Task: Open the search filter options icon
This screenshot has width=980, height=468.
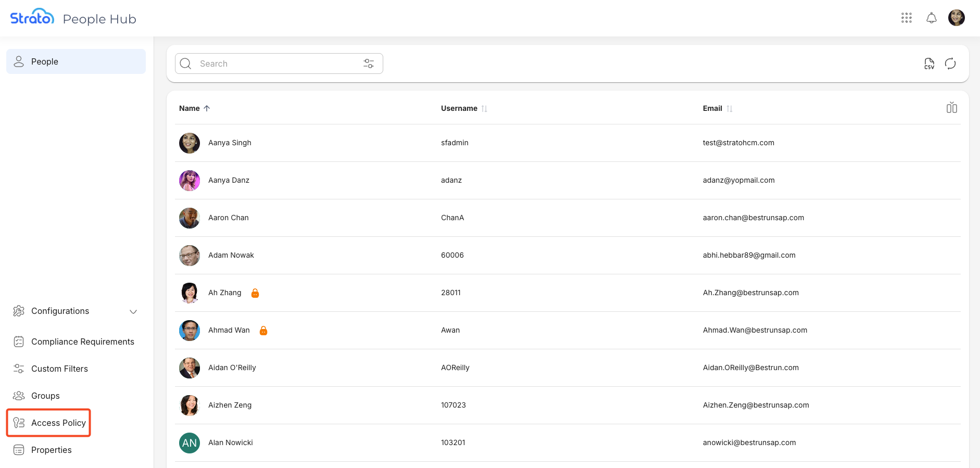Action: [x=369, y=64]
